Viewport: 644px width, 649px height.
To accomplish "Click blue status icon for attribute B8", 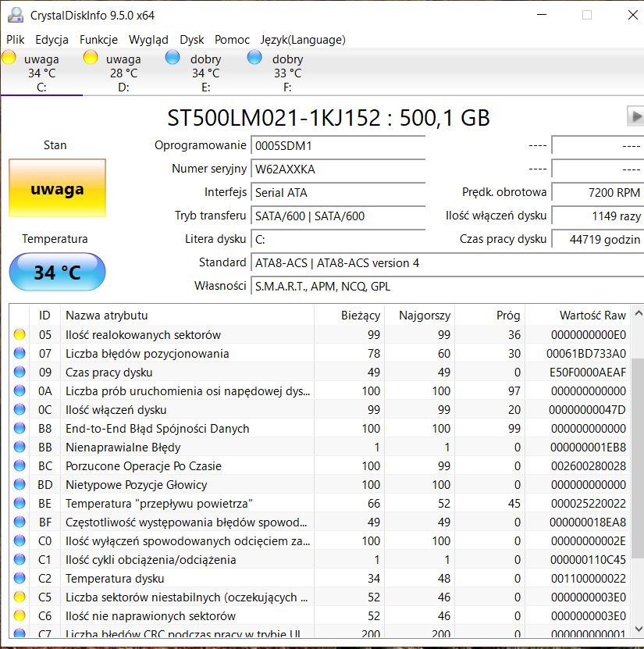I will coord(20,429).
